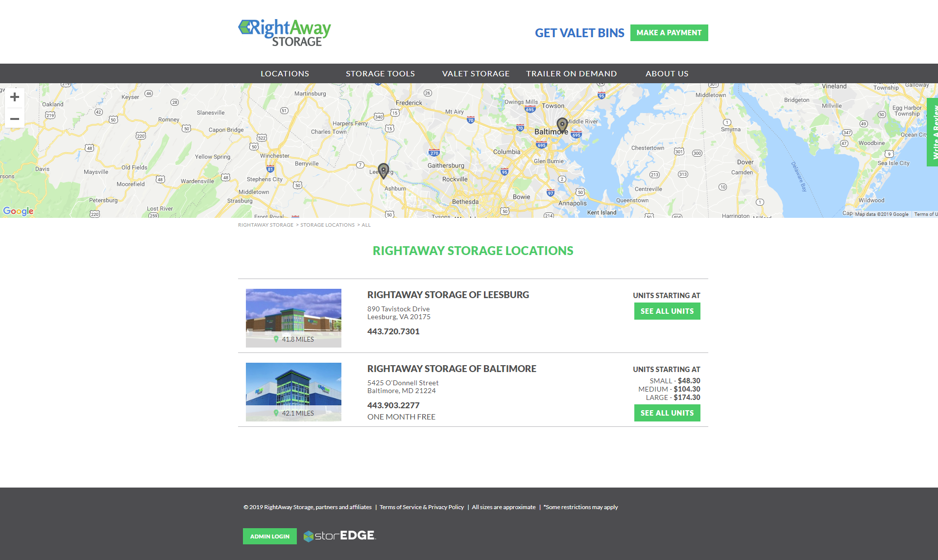Click the SMALL - $48.30 price
This screenshot has width=938, height=560.
(x=675, y=381)
